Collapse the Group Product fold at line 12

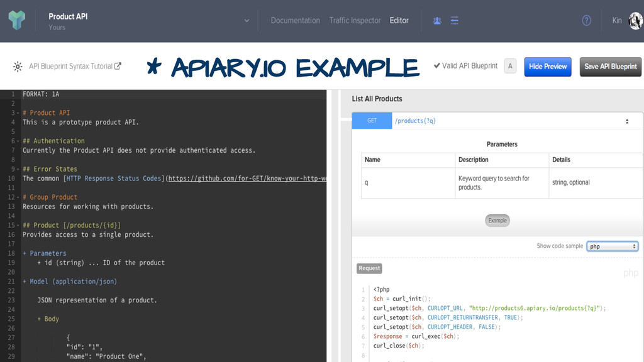(x=18, y=197)
